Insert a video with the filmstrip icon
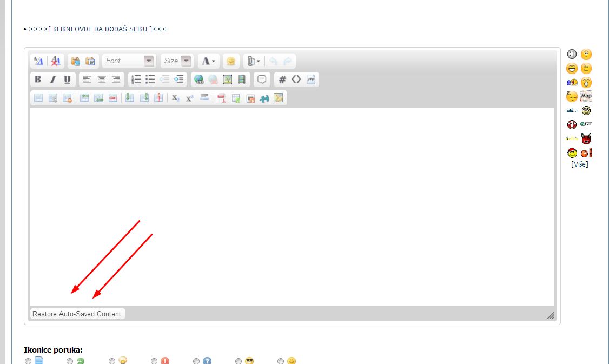The height and width of the screenshot is (364, 609). [x=242, y=80]
